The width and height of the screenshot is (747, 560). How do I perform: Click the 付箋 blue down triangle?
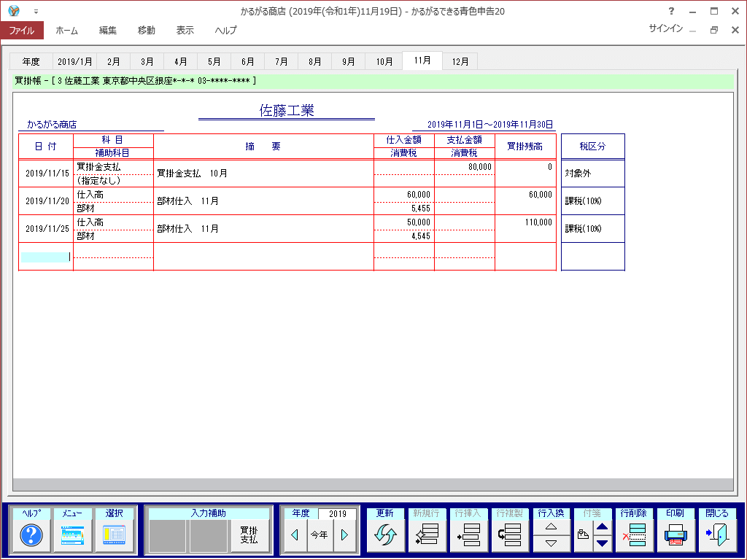[602, 543]
